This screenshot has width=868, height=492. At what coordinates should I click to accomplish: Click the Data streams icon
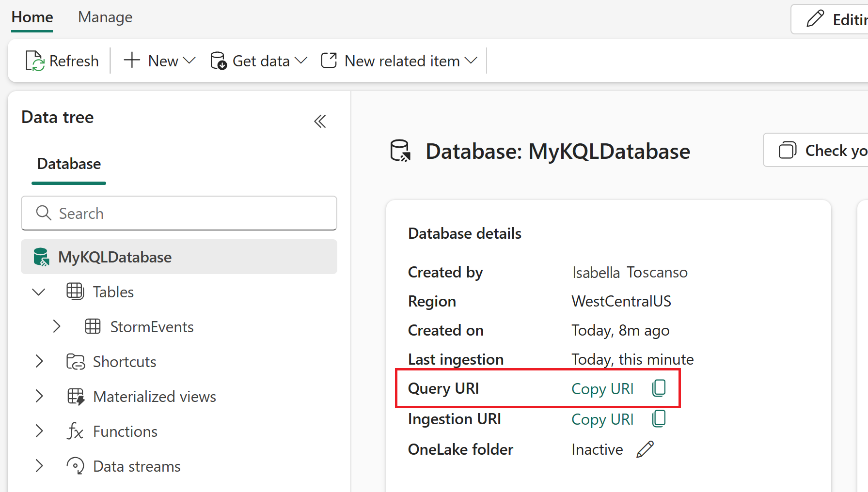click(74, 466)
